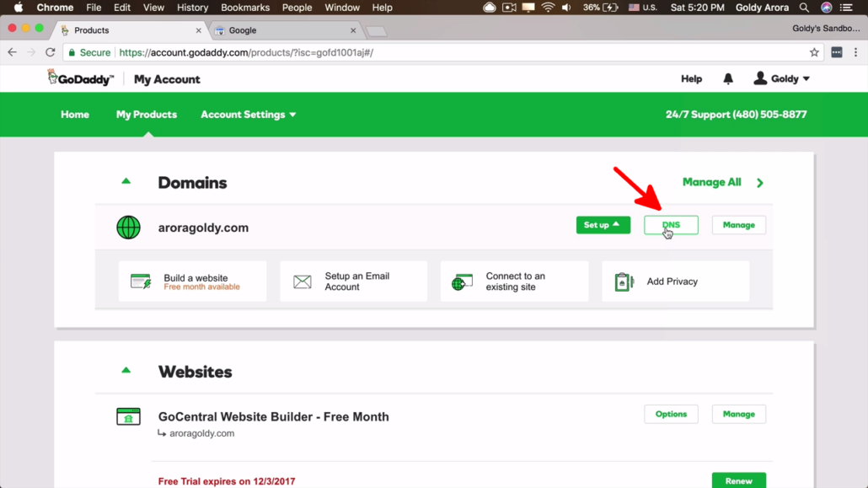Click the address bar URL

coord(246,52)
